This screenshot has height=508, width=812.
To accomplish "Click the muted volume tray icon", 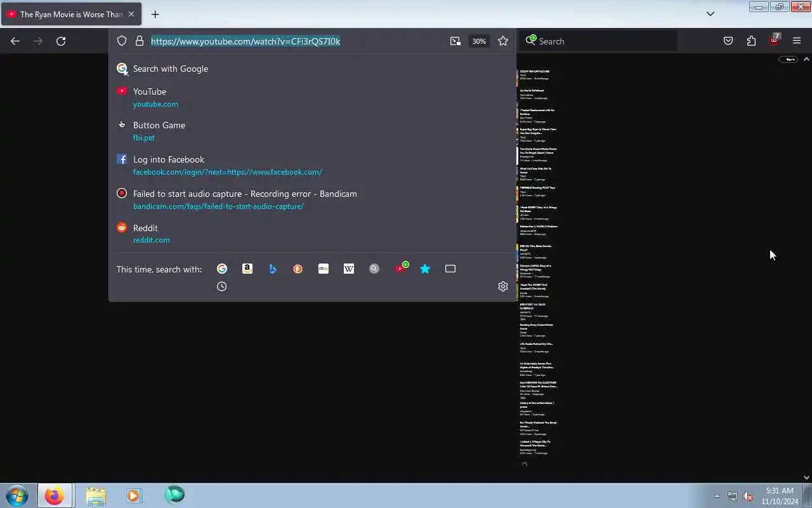I will [x=749, y=496].
